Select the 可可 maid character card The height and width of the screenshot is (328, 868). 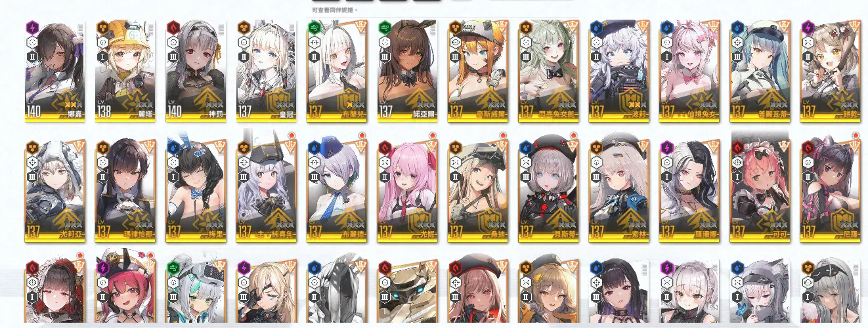click(760, 188)
